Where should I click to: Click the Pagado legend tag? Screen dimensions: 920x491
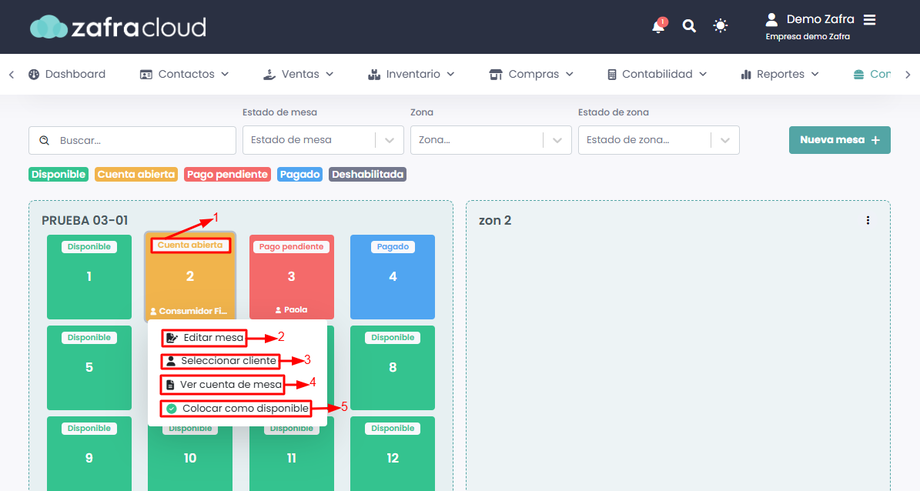pyautogui.click(x=300, y=174)
